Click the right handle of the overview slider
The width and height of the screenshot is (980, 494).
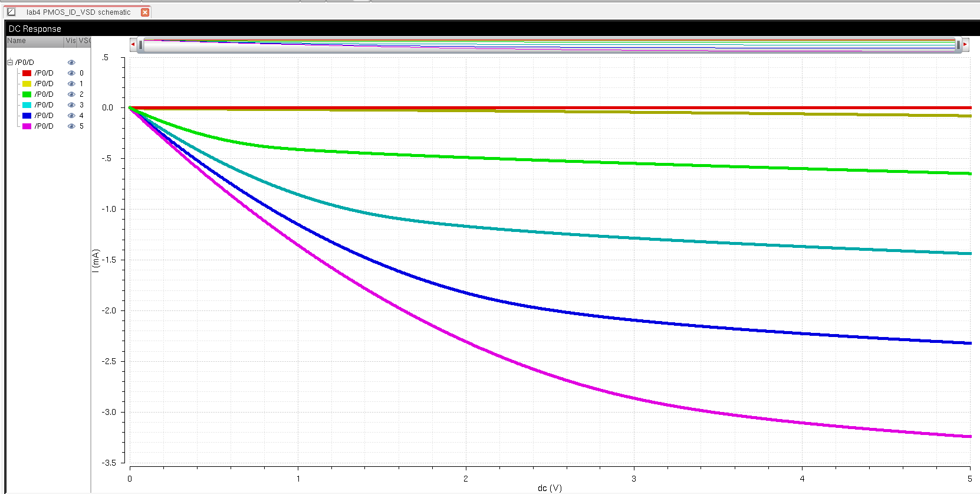click(x=958, y=45)
